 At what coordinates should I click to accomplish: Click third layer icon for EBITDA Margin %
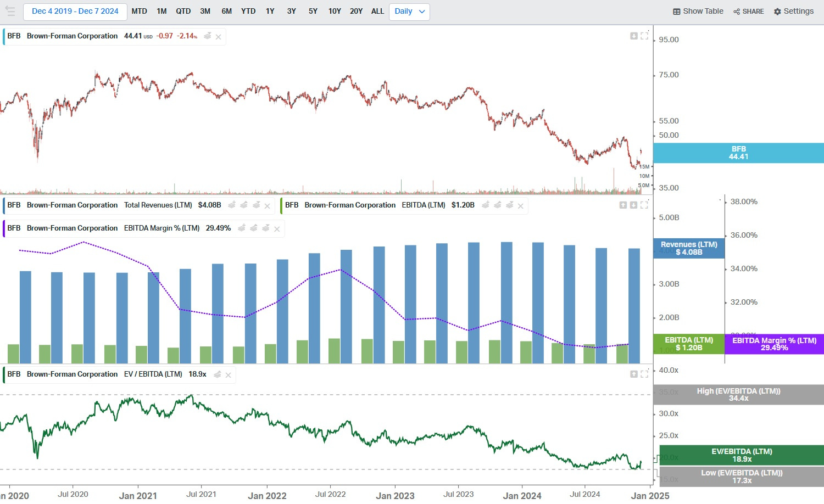266,228
